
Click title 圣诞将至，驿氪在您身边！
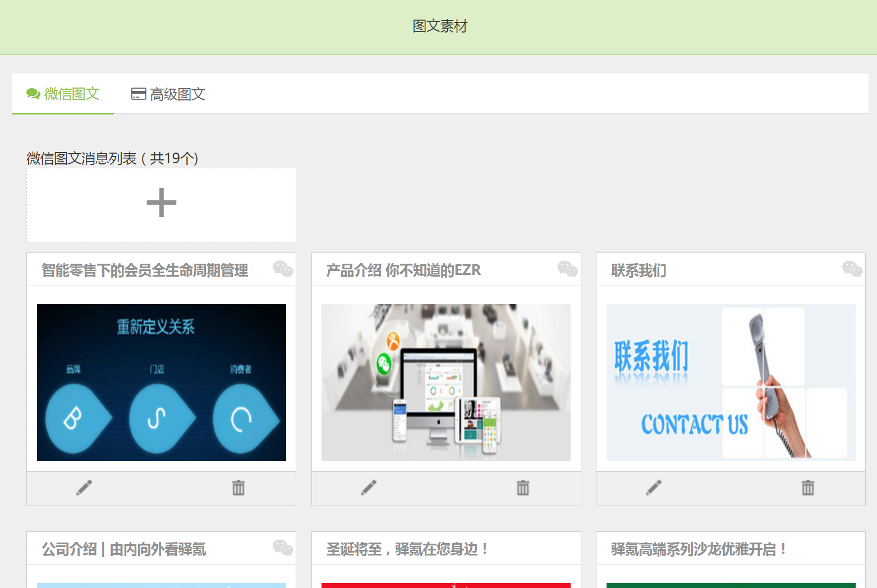click(407, 549)
